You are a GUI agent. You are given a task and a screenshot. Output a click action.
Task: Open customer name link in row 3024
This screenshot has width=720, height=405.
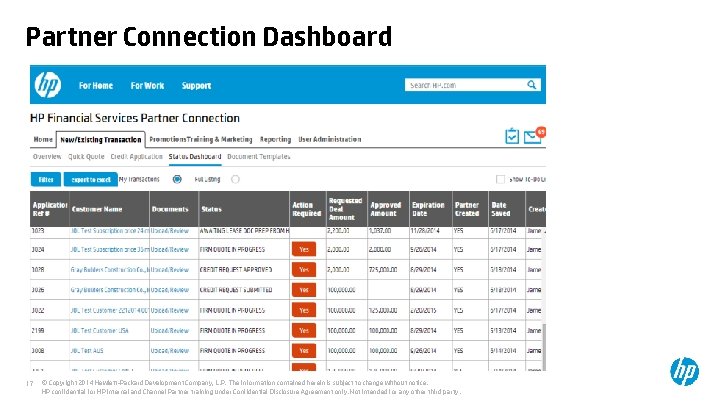[110, 249]
